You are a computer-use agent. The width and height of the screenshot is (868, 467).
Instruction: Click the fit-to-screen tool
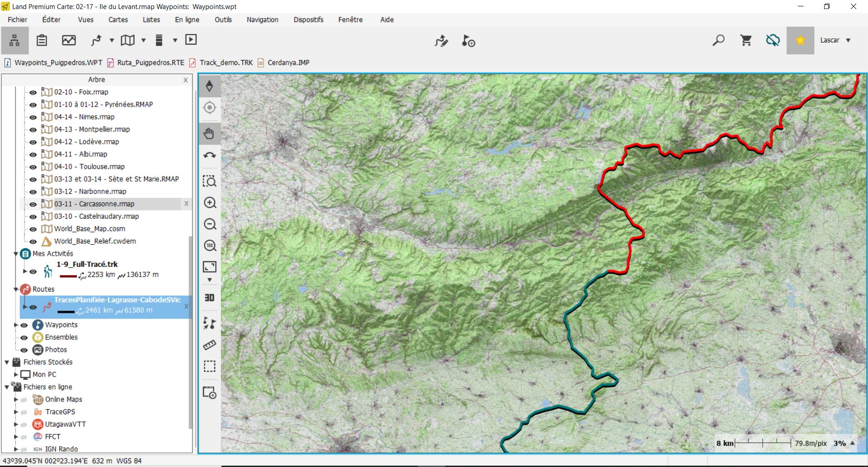click(x=210, y=267)
